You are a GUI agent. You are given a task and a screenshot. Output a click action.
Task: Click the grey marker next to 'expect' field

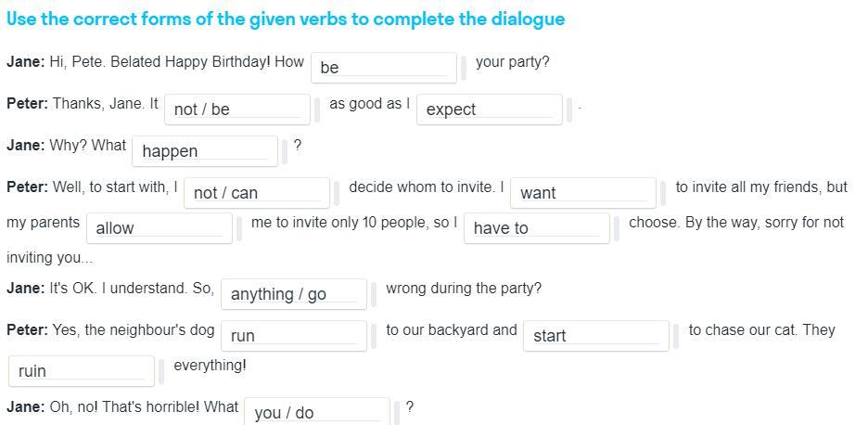[570, 109]
